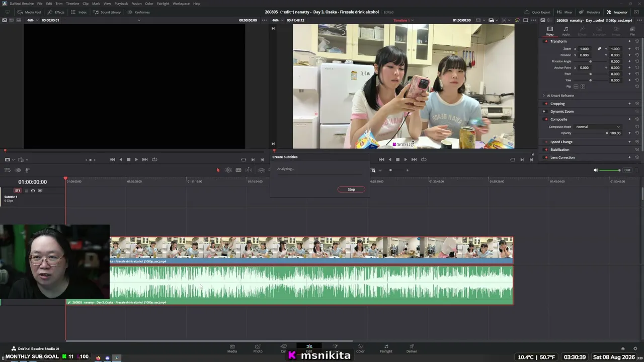Screen dimensions: 644x362
Task: Toggle the Lens Correction enable switch
Action: coord(546,157)
